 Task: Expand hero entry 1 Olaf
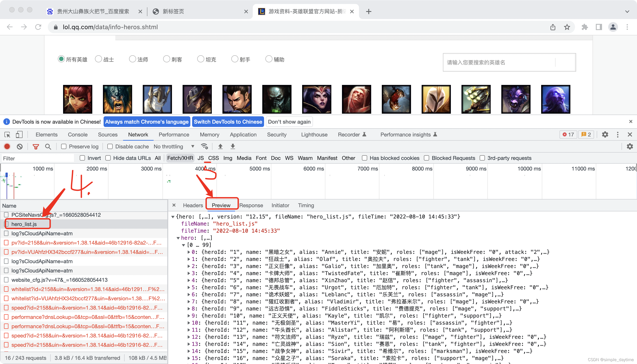click(x=189, y=259)
